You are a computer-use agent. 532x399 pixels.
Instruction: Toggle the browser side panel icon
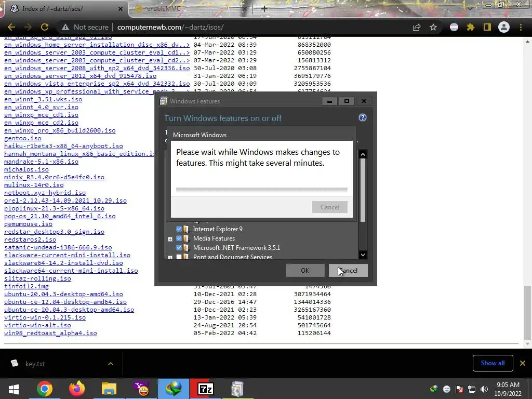(487, 27)
